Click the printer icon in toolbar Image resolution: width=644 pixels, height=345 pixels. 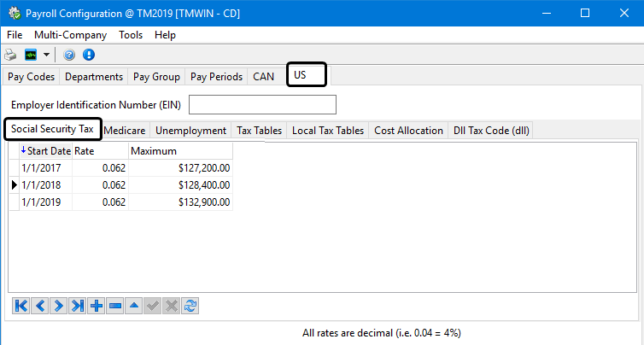click(11, 55)
